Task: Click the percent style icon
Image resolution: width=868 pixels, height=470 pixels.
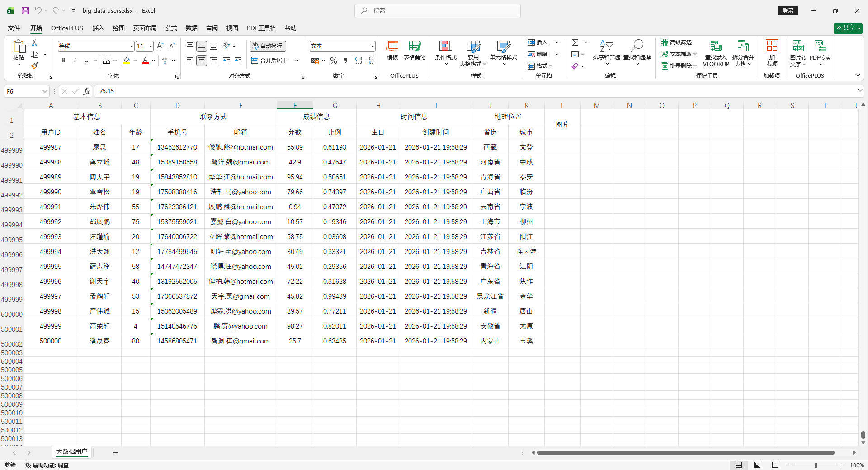Action: [x=334, y=61]
